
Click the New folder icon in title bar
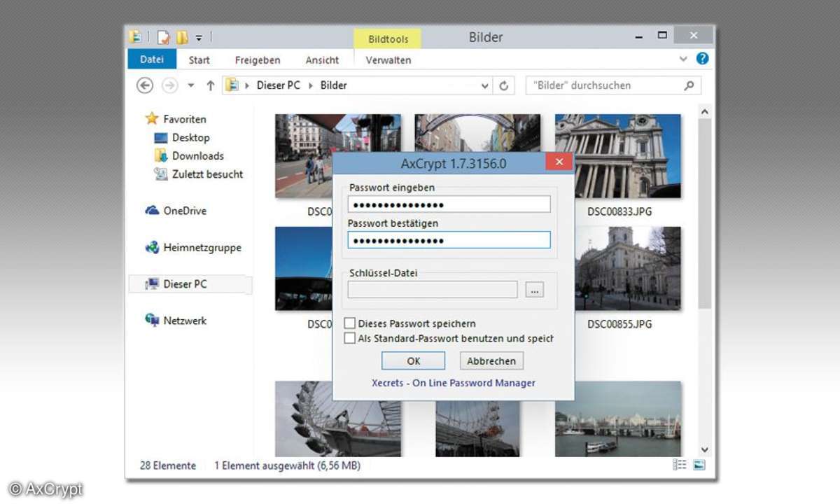pyautogui.click(x=182, y=37)
